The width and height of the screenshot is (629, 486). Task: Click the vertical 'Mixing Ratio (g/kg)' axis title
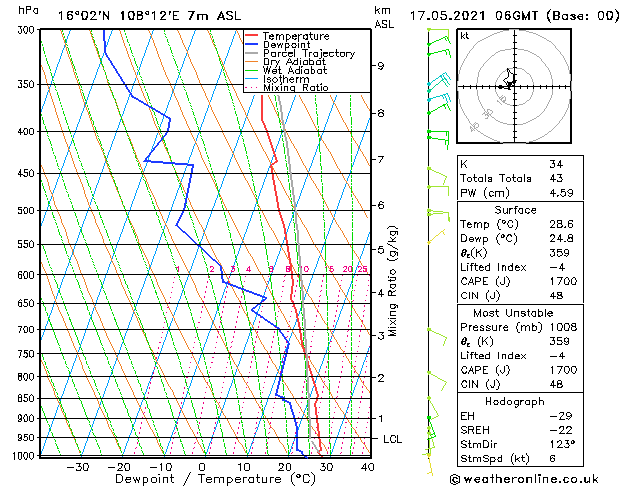point(393,281)
